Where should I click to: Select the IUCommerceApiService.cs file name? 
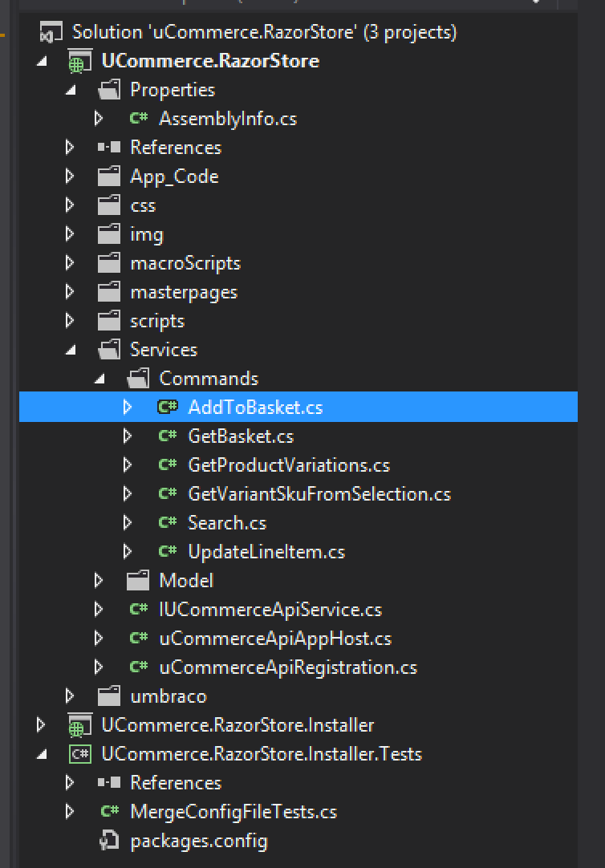[x=270, y=610]
